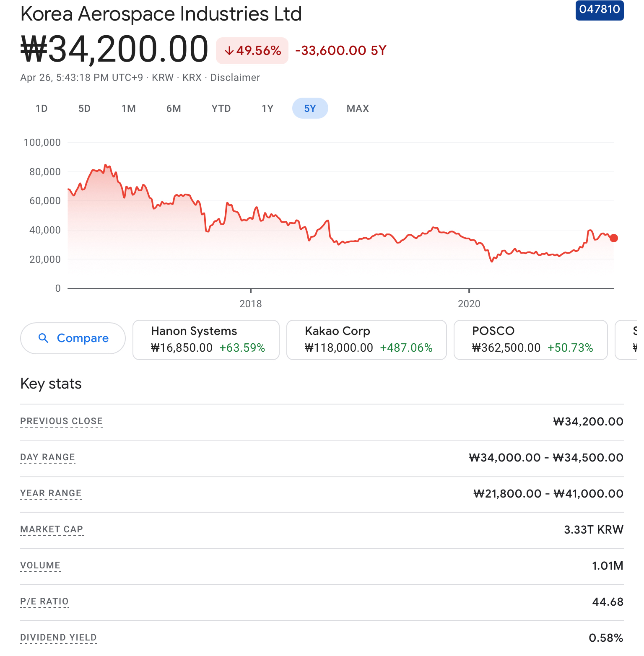Click the Compare search magnifier icon
The image size is (644, 656).
coord(43,338)
